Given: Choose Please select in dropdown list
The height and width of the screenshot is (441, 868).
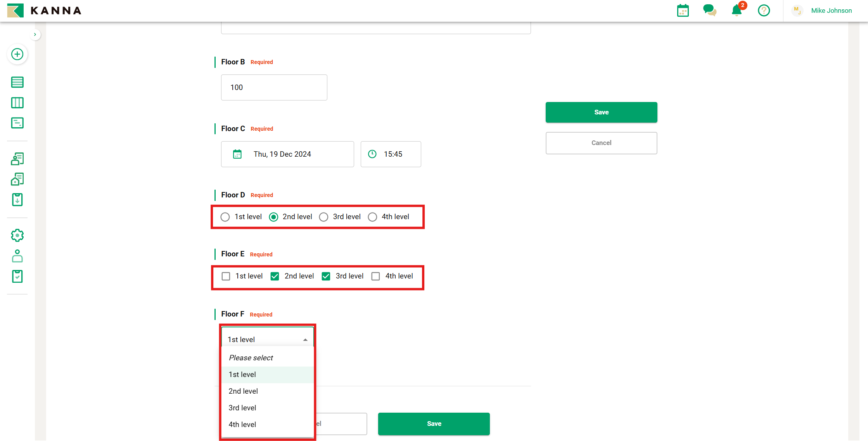Looking at the screenshot, I should coord(251,358).
